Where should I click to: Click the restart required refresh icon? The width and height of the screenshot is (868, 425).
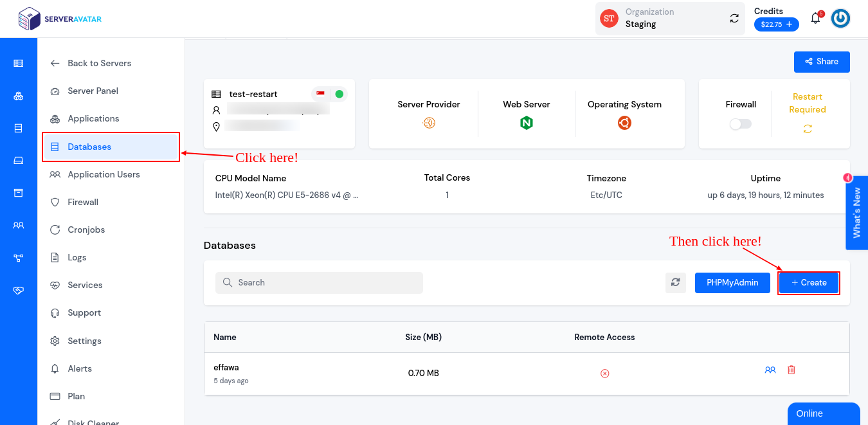(x=808, y=129)
